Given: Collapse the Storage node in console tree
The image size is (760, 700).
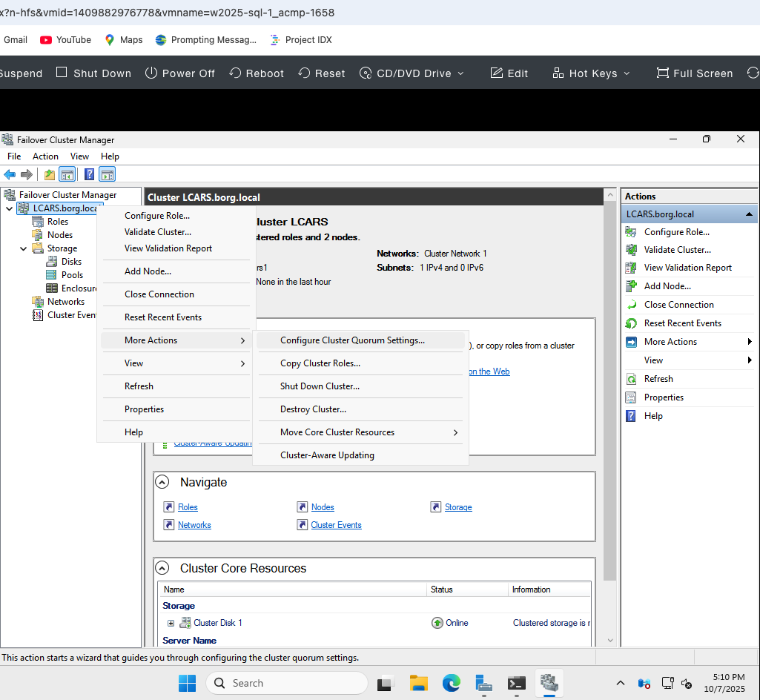Looking at the screenshot, I should click(x=23, y=248).
